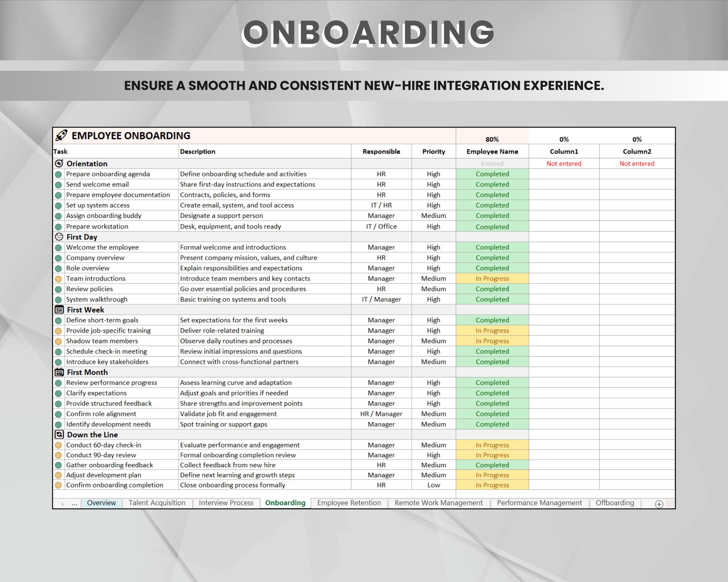Click the Orientation compass icon
The image size is (728, 582).
pyautogui.click(x=59, y=164)
